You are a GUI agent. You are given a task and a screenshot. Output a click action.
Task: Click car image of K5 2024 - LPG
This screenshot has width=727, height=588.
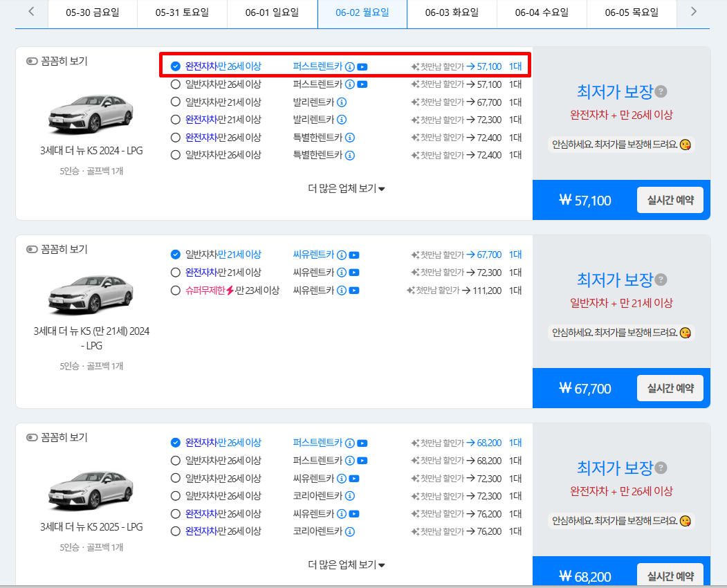coord(91,113)
